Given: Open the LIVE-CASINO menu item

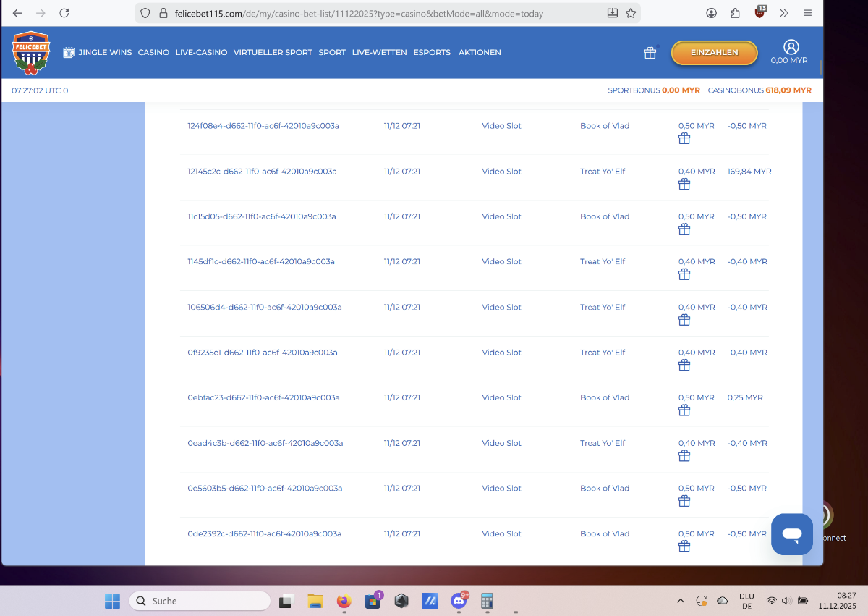Looking at the screenshot, I should click(x=201, y=53).
